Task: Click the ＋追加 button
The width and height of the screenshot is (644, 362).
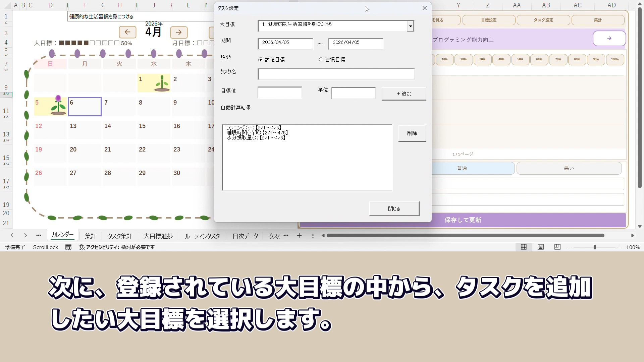Action: click(404, 94)
